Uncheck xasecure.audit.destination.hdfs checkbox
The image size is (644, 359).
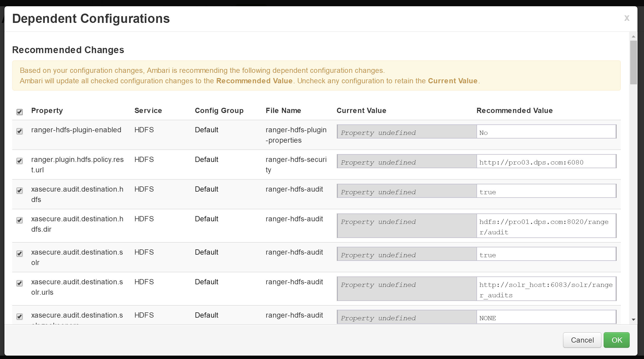point(20,190)
